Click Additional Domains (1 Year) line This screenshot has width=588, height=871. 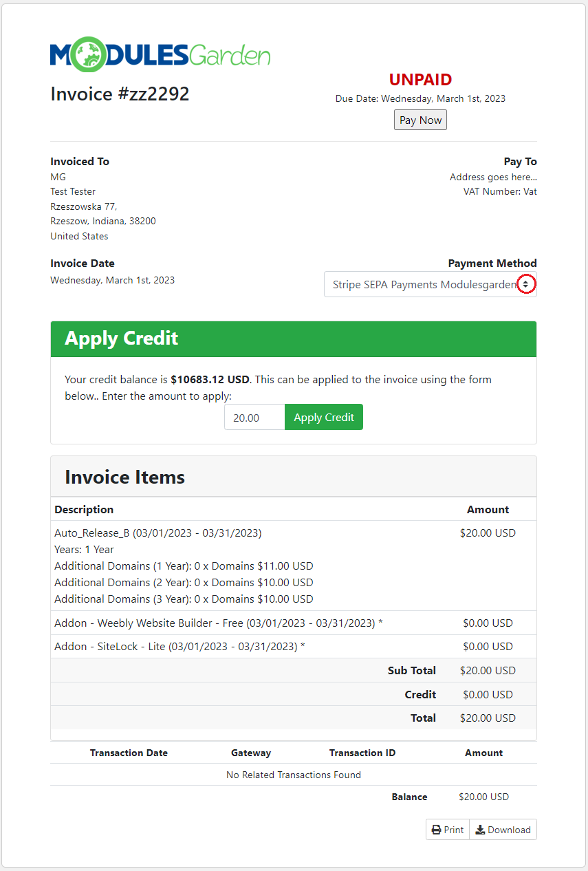click(x=184, y=566)
